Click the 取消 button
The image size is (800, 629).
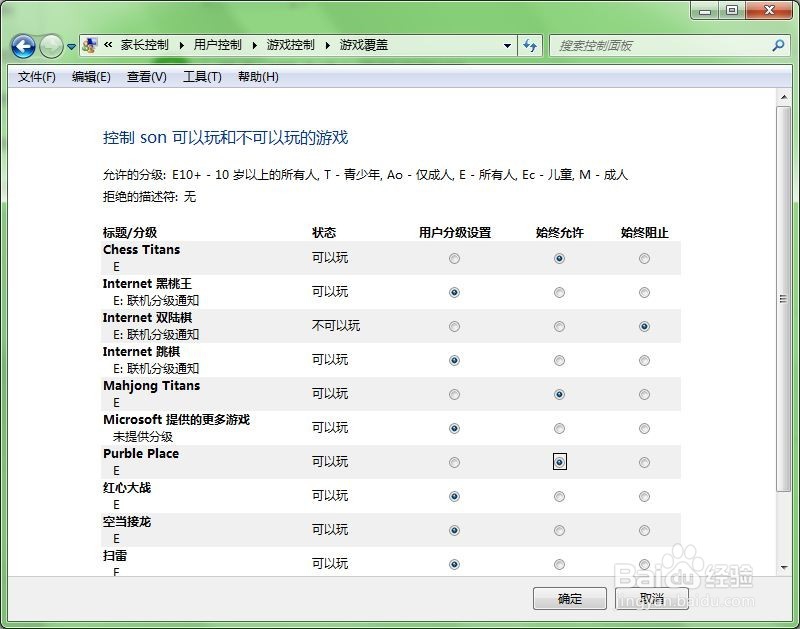click(652, 598)
